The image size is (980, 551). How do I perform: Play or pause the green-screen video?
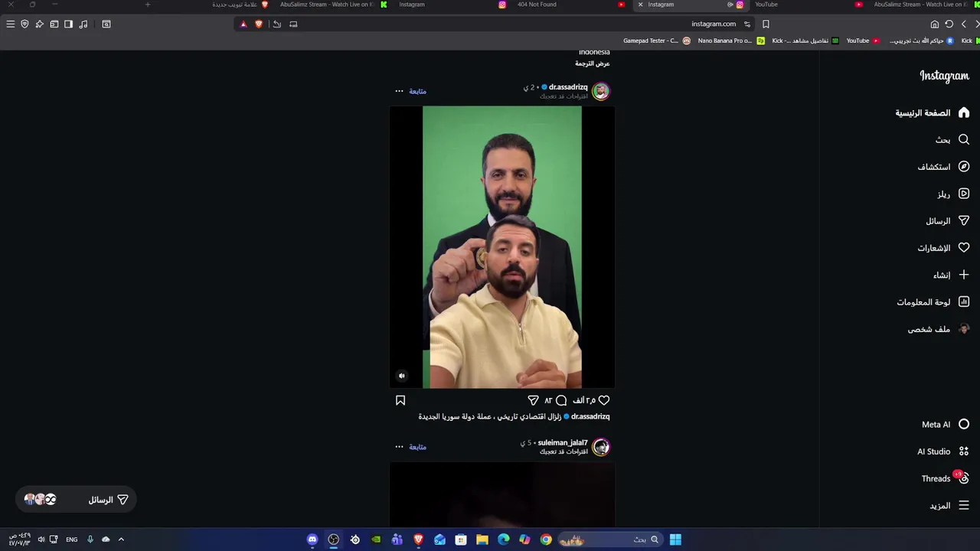pos(501,247)
